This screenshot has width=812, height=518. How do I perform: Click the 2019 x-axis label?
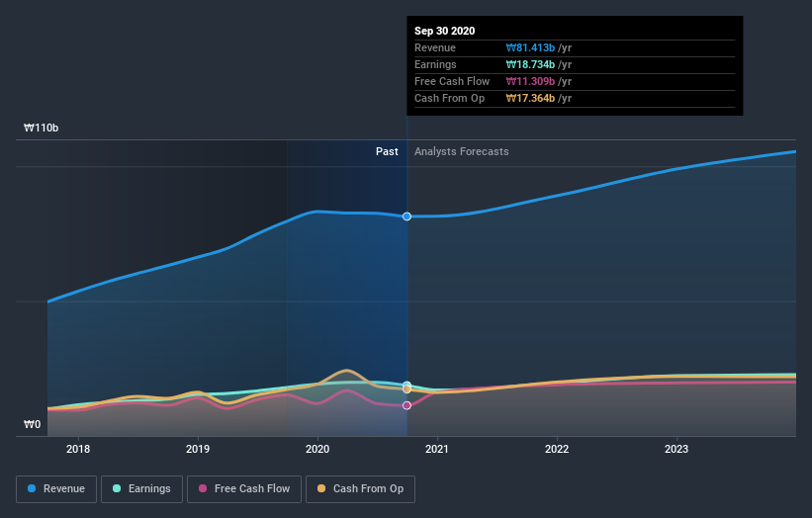[x=198, y=449]
